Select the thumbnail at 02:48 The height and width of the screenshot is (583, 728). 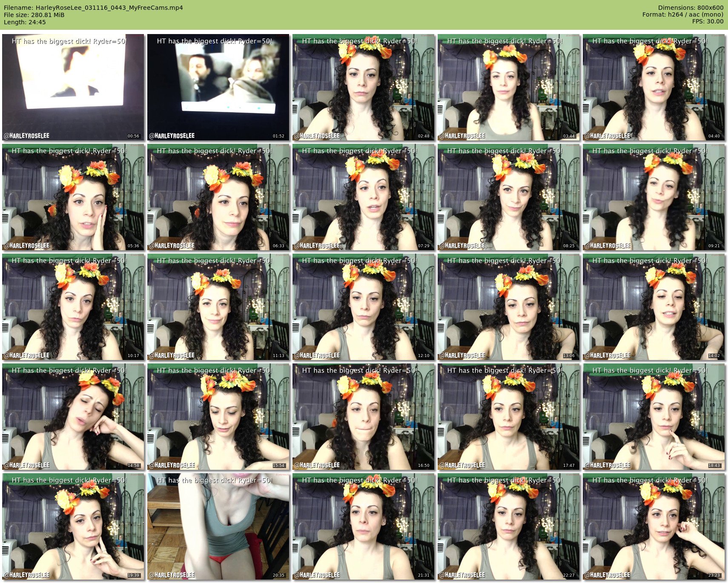pyautogui.click(x=364, y=87)
